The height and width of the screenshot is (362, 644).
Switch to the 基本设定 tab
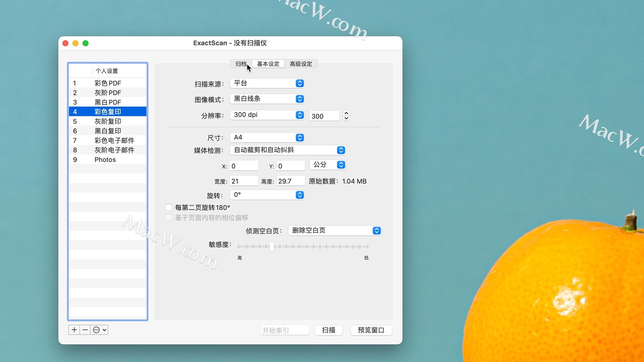(x=268, y=64)
